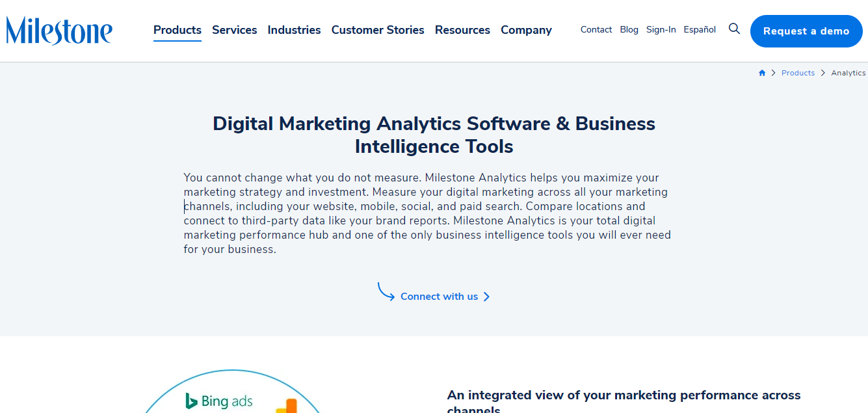Expand the Company navigation item
868x413 pixels.
(x=526, y=30)
